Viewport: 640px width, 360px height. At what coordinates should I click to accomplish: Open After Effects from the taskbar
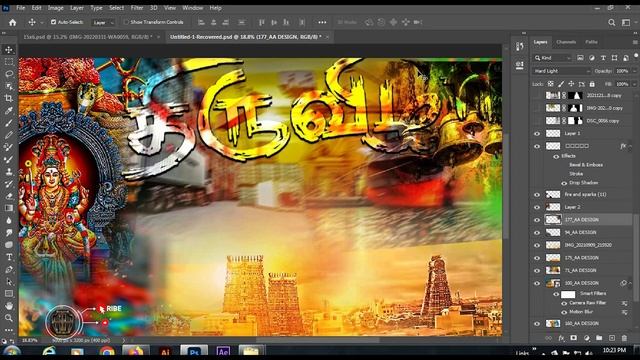(x=223, y=351)
